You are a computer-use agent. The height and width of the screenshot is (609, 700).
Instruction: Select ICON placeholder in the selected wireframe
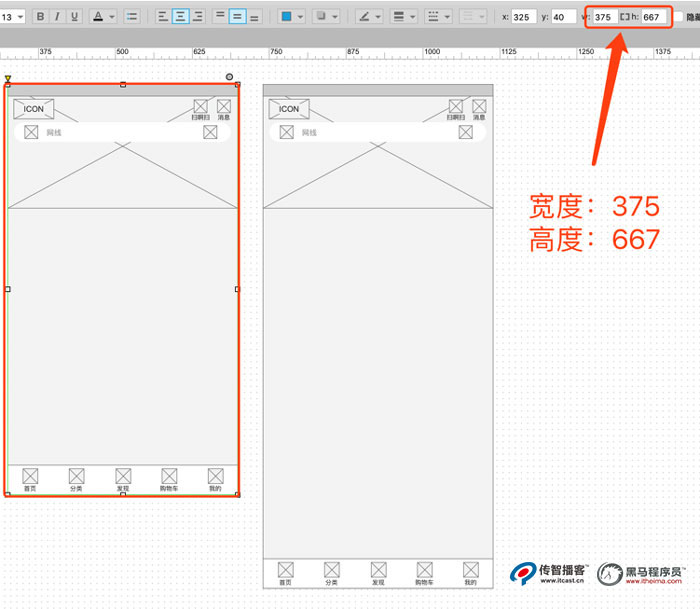[33, 109]
